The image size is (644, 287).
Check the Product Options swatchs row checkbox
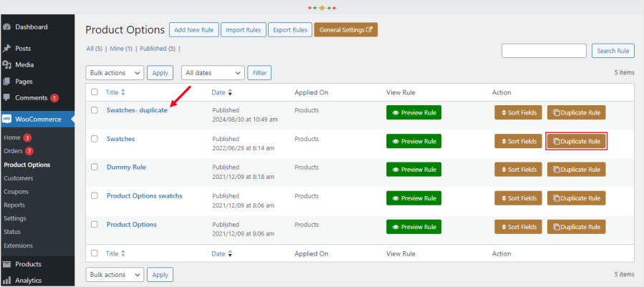(95, 196)
